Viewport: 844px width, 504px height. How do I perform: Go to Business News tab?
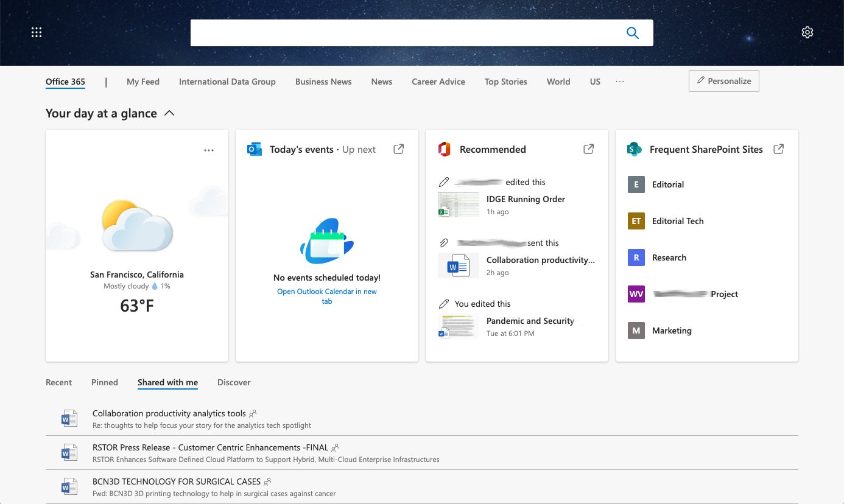coord(323,82)
